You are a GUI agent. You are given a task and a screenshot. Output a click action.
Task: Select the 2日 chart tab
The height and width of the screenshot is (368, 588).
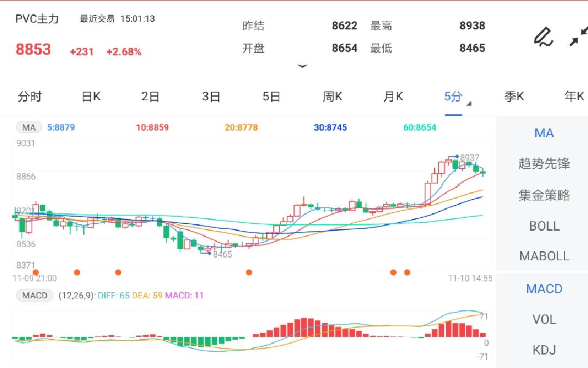150,97
